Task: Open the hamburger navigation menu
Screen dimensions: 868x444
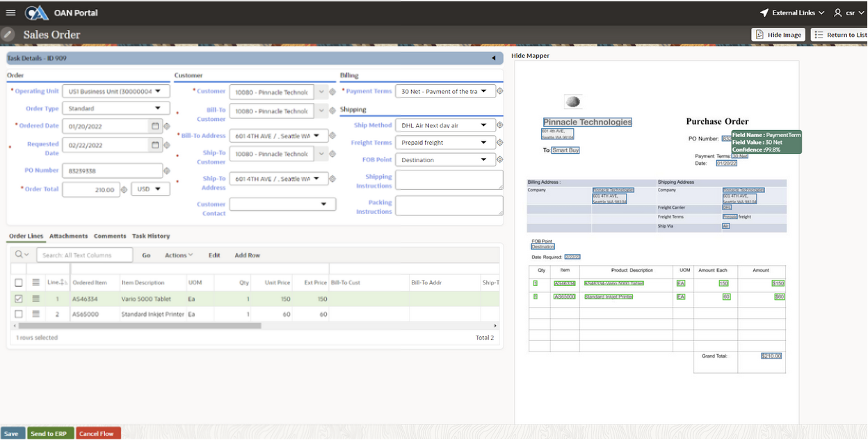Action: pyautogui.click(x=10, y=13)
